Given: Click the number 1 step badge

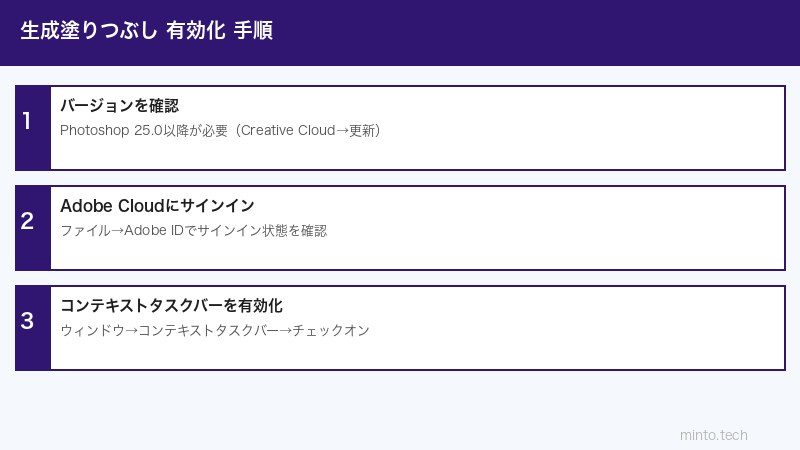Looking at the screenshot, I should point(27,122).
